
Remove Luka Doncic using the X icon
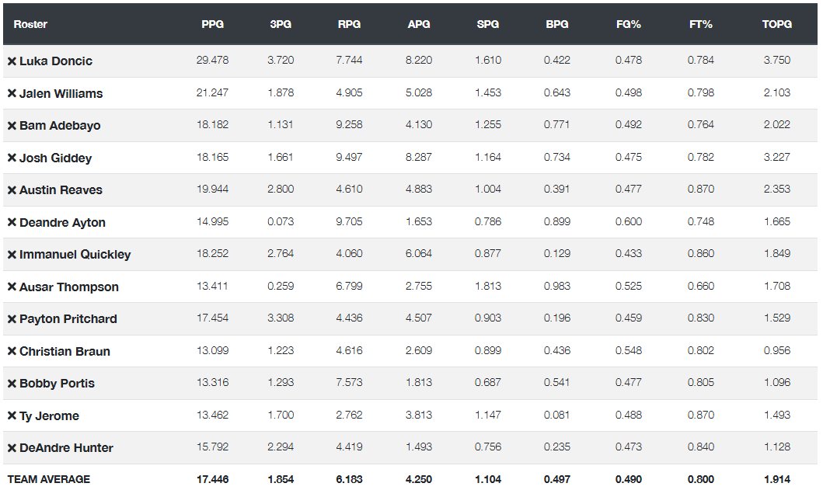[x=12, y=61]
